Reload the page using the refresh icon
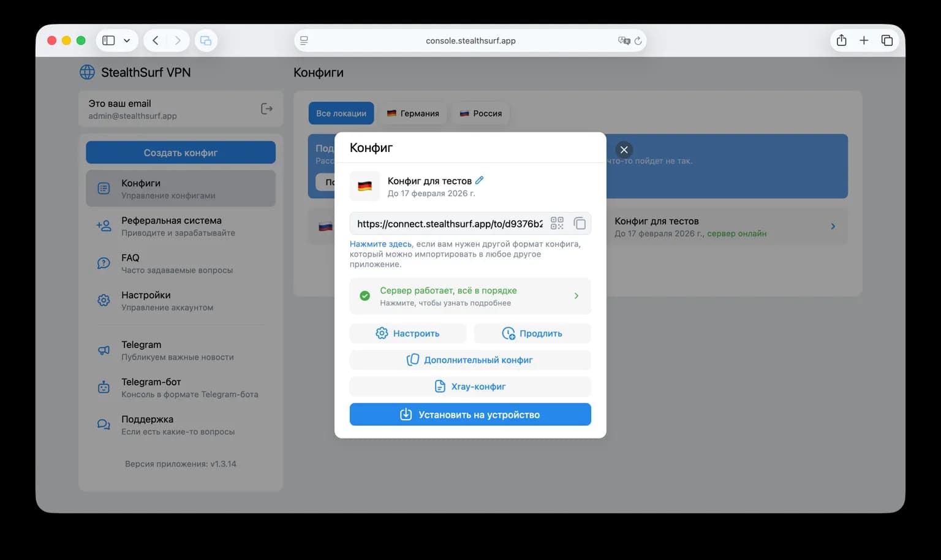 click(x=638, y=41)
